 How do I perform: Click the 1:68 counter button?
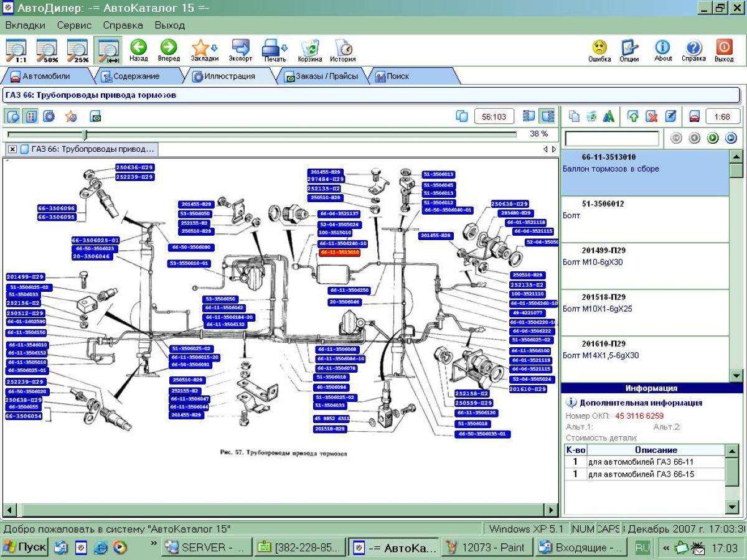click(722, 116)
